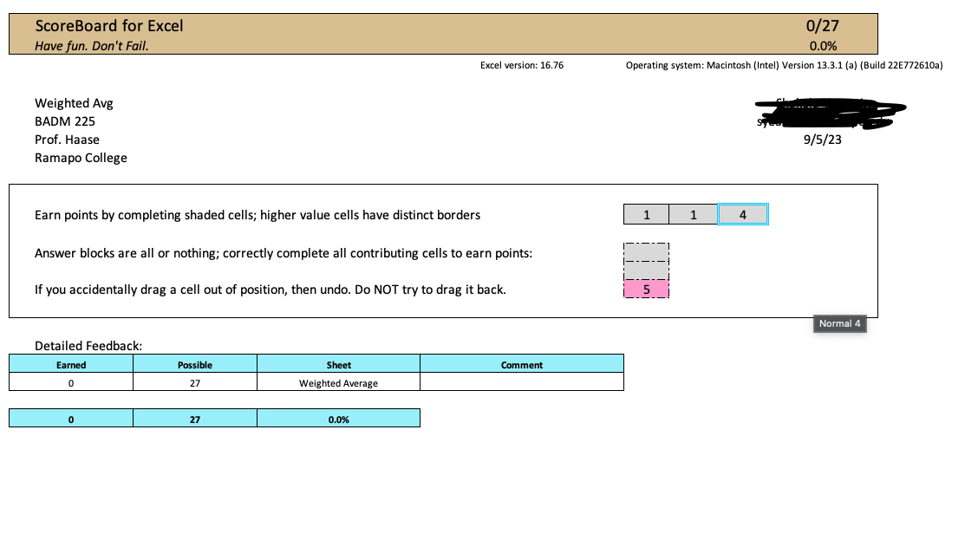Select the lower dashed gray answer block cell
The image size is (965, 560).
646,270
